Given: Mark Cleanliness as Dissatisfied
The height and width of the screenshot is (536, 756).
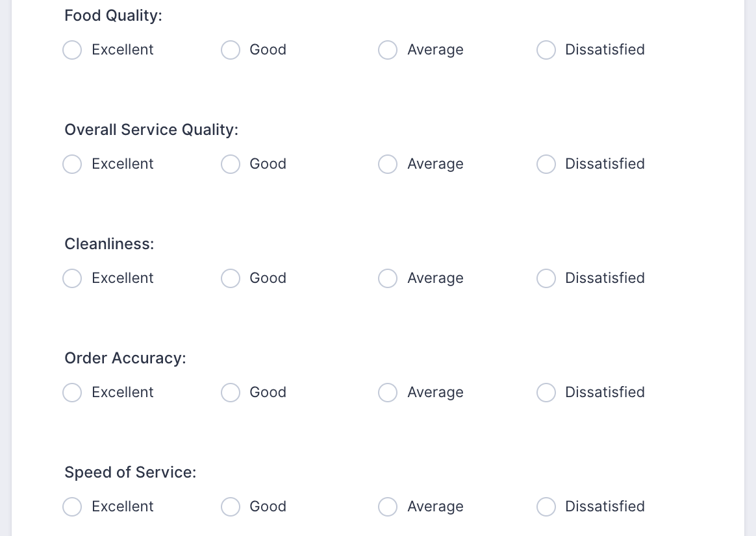Looking at the screenshot, I should (x=546, y=278).
